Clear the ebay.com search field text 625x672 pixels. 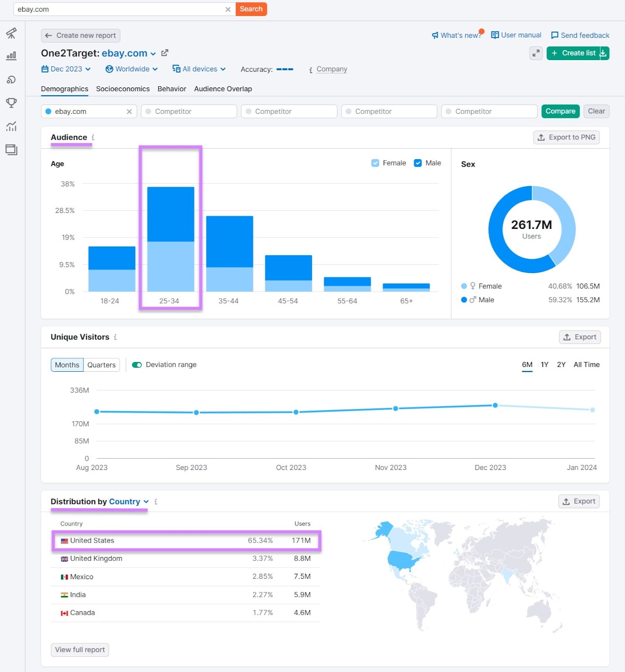point(228,9)
